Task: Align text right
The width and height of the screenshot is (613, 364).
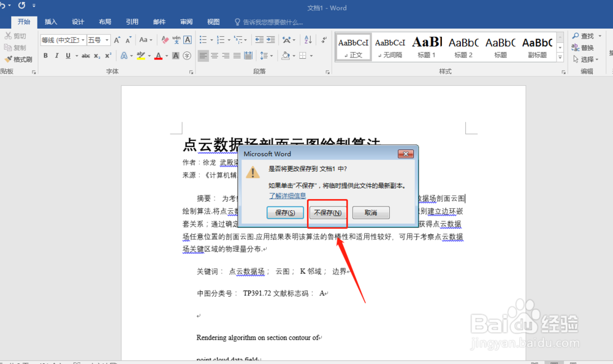Action: [226, 56]
